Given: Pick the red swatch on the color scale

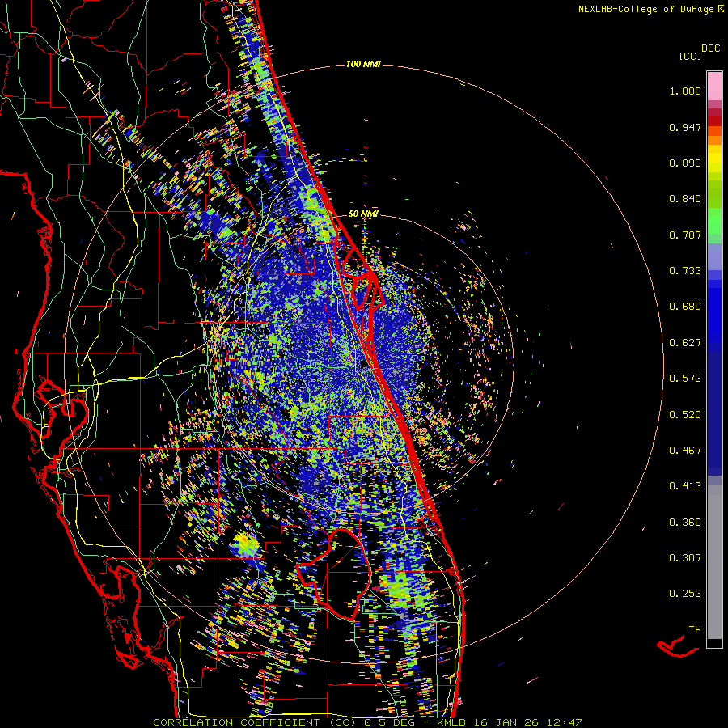Looking at the screenshot, I should (x=714, y=121).
